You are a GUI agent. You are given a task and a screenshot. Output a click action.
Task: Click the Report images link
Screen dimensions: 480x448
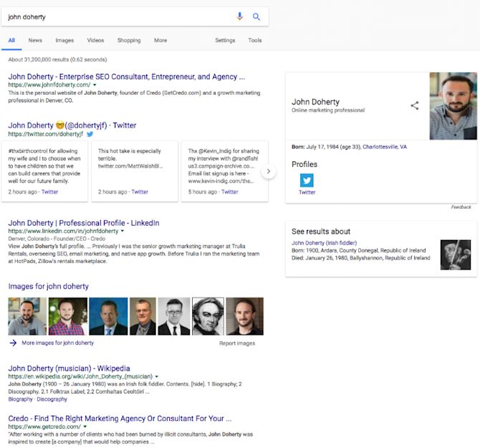[x=237, y=343]
